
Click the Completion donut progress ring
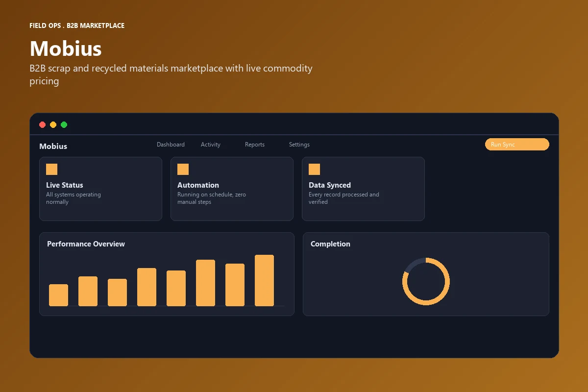[x=426, y=281]
